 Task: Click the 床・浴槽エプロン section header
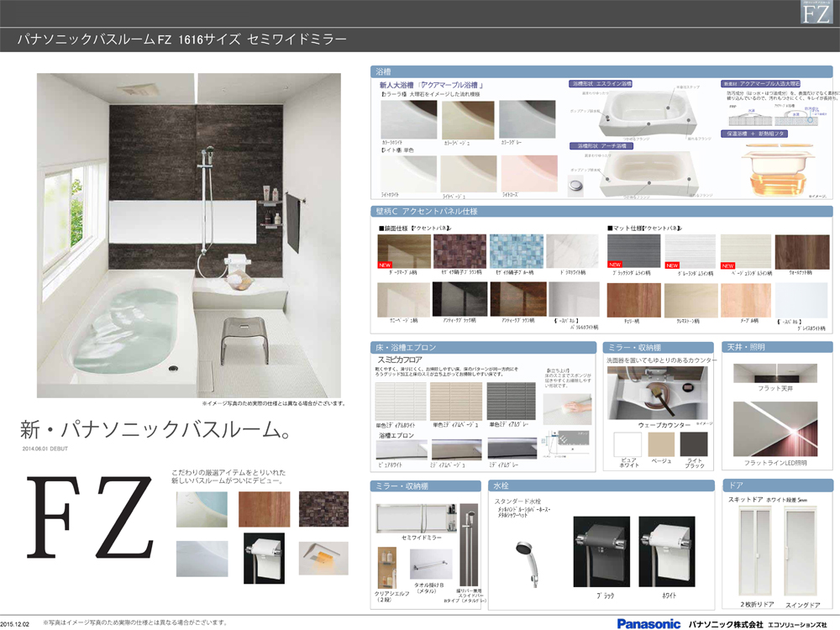coord(483,348)
